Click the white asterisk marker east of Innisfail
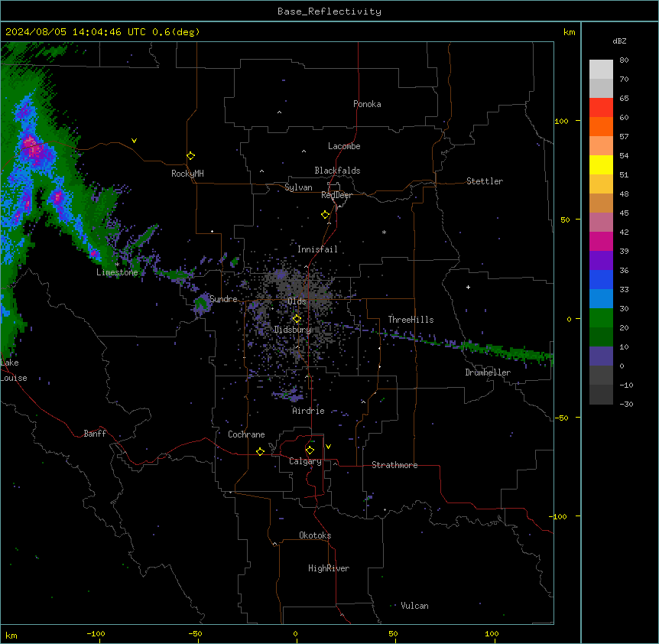This screenshot has height=644, width=659. (384, 232)
